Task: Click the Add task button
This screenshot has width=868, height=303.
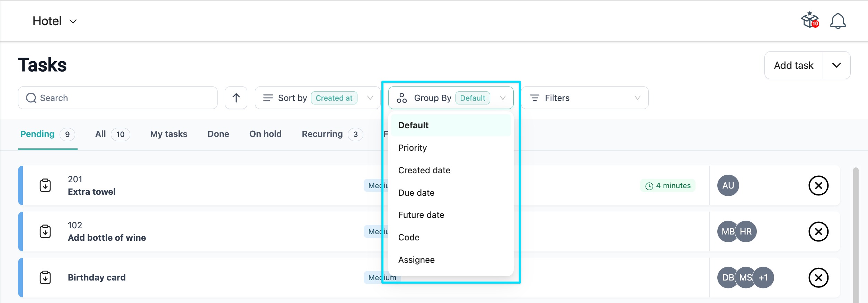Action: pyautogui.click(x=793, y=65)
